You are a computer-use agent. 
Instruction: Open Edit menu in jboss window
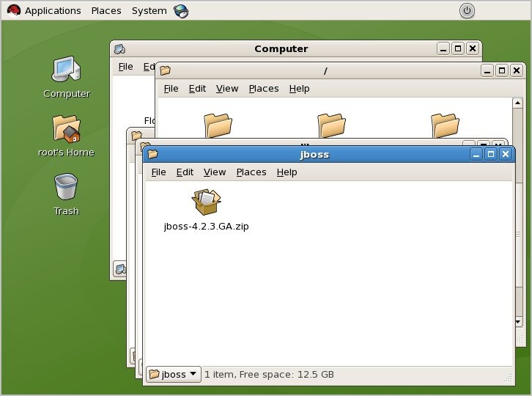click(185, 172)
